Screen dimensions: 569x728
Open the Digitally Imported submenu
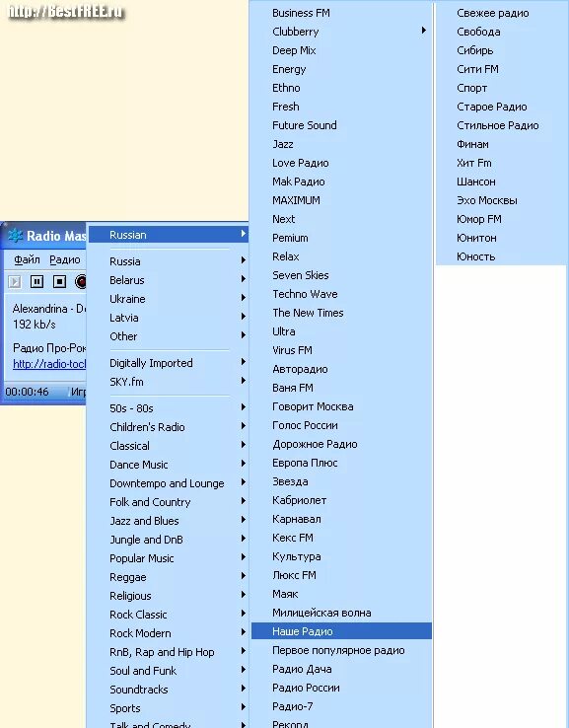coord(169,363)
